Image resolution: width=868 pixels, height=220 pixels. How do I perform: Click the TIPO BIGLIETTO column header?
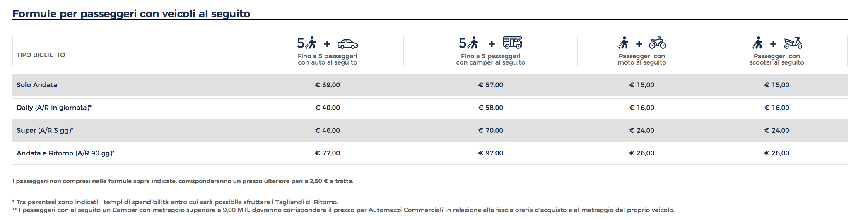(x=41, y=55)
